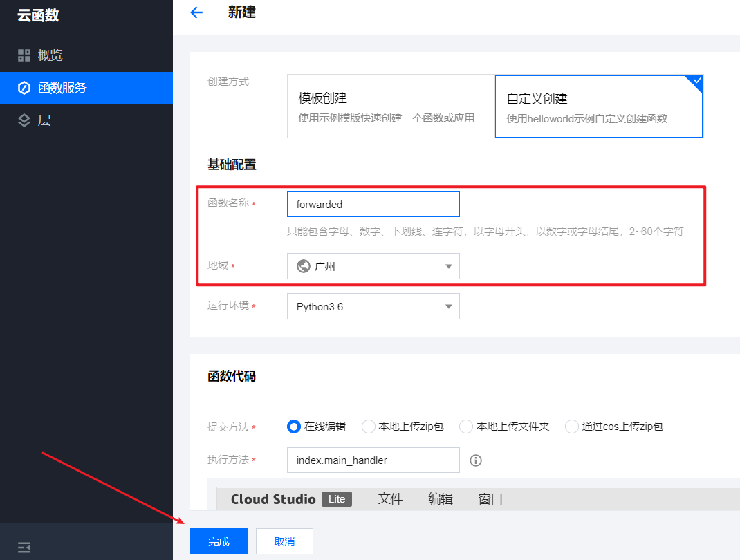Click the 函数名称 input showing forwarded
Screen dimensions: 740x560
point(373,203)
